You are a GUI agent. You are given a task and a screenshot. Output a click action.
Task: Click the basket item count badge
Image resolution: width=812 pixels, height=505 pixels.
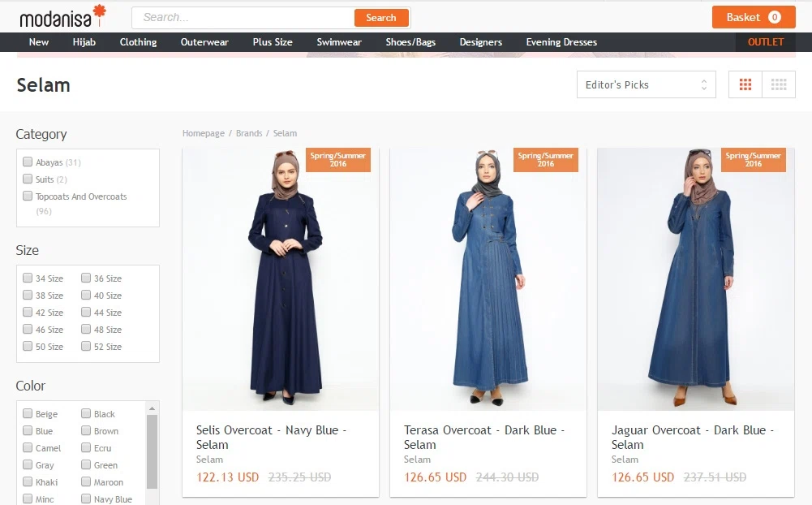pyautogui.click(x=774, y=17)
